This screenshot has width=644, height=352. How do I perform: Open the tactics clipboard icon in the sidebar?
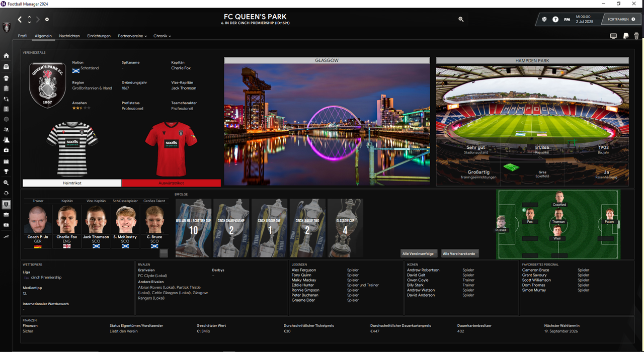(x=6, y=88)
